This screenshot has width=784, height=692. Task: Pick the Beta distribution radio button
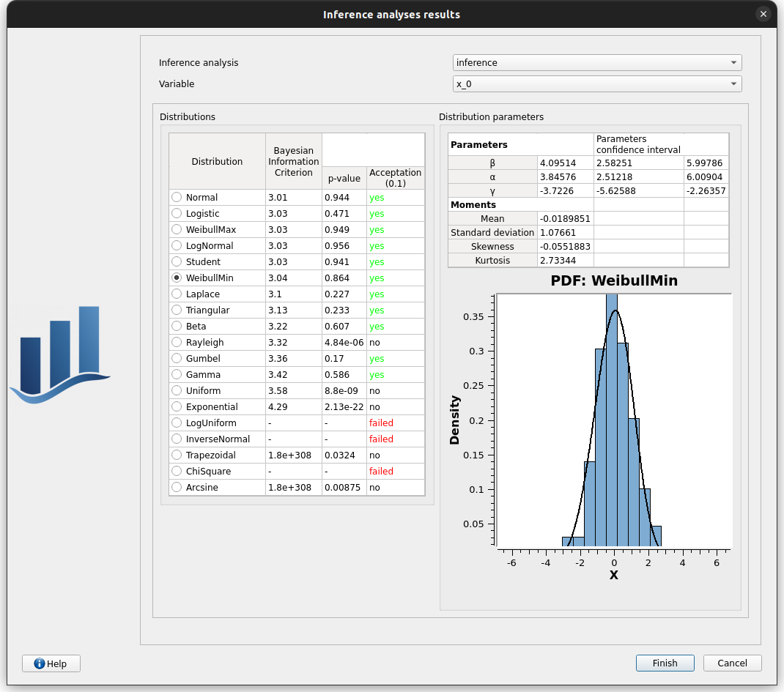tap(177, 327)
